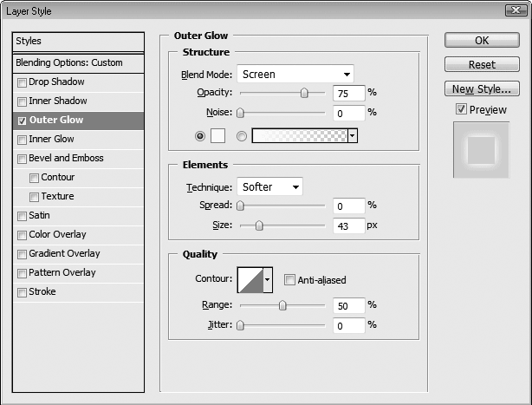Click the layer style preview thumbnail
Screen dimensions: 532x405
481,150
